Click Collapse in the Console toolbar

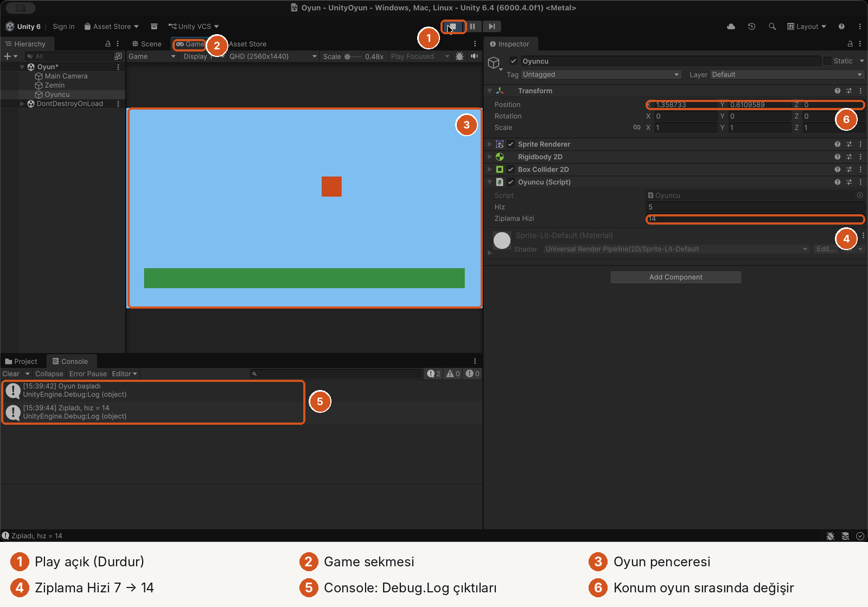49,374
